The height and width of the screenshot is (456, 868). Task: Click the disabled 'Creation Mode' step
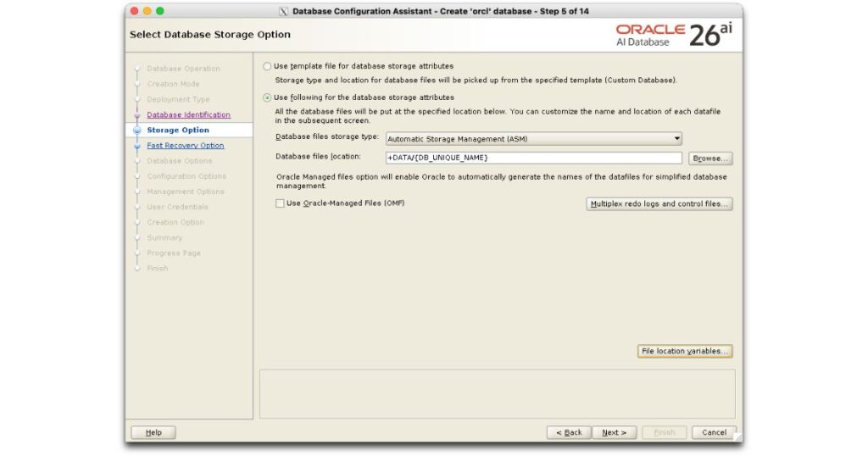(173, 84)
